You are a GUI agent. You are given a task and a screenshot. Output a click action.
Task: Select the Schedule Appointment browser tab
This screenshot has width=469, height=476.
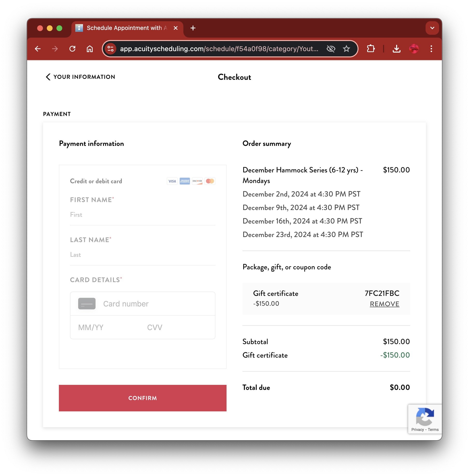[x=127, y=28]
